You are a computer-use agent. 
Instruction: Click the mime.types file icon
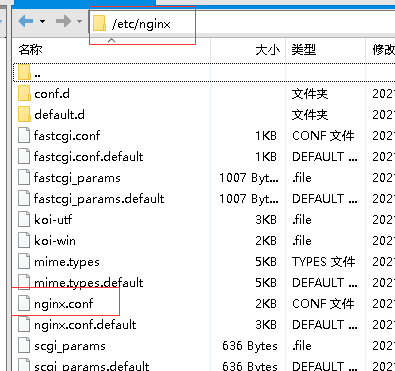(24, 262)
